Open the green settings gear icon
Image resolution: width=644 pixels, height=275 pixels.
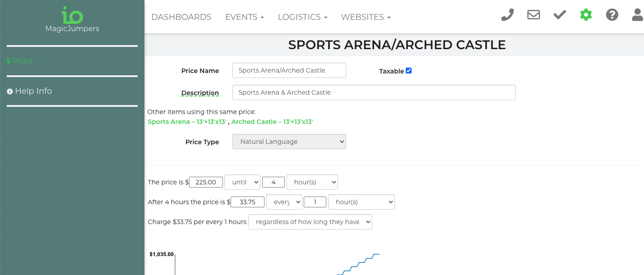(x=586, y=15)
